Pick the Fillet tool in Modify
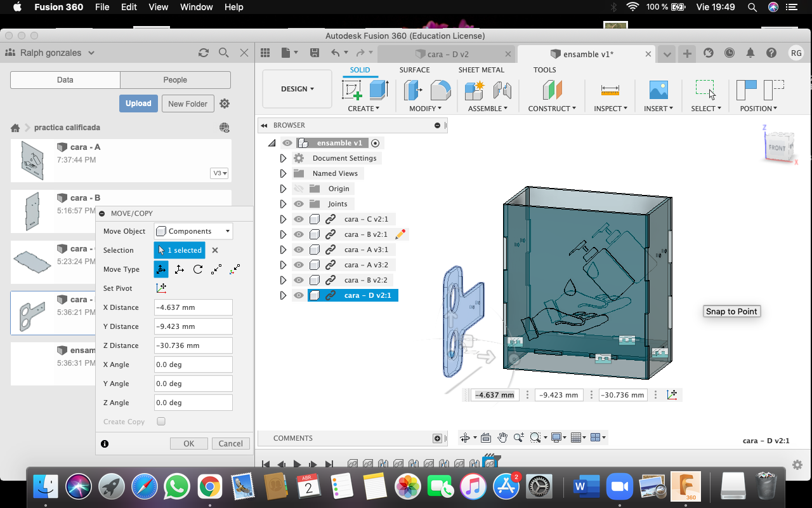Screen dimensions: 812x508 (441, 90)
